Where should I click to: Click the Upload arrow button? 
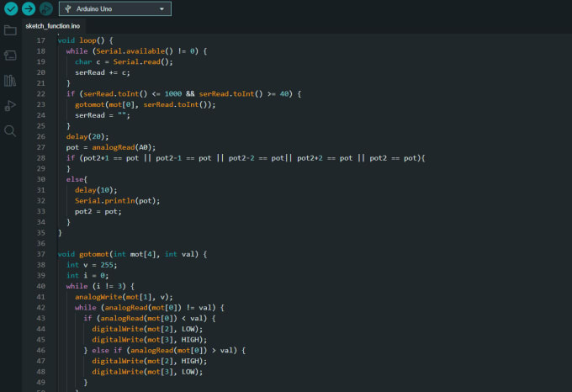(29, 8)
